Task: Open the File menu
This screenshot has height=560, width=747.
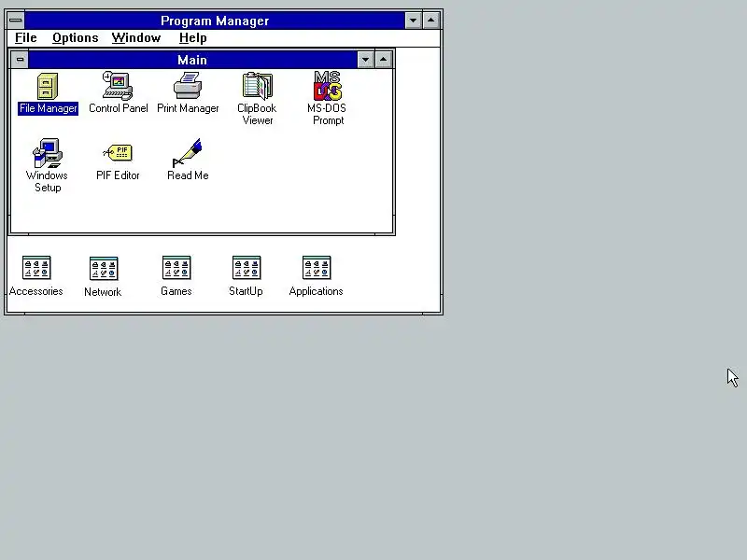Action: click(x=26, y=38)
